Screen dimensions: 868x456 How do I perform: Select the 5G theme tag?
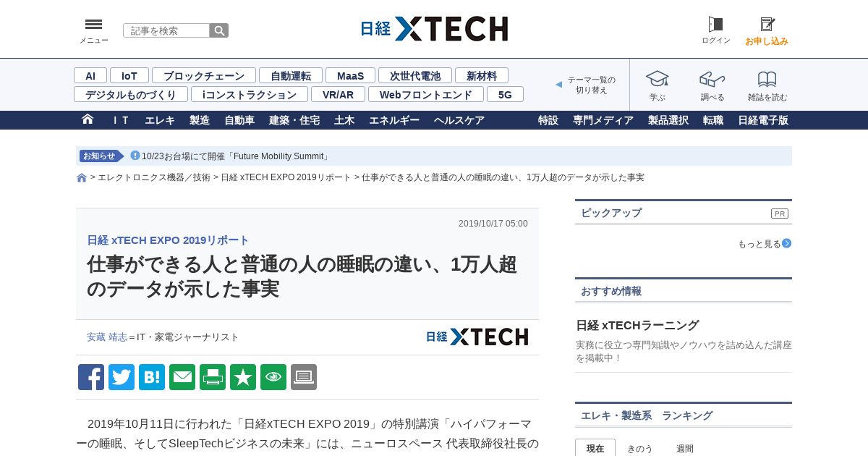(505, 94)
